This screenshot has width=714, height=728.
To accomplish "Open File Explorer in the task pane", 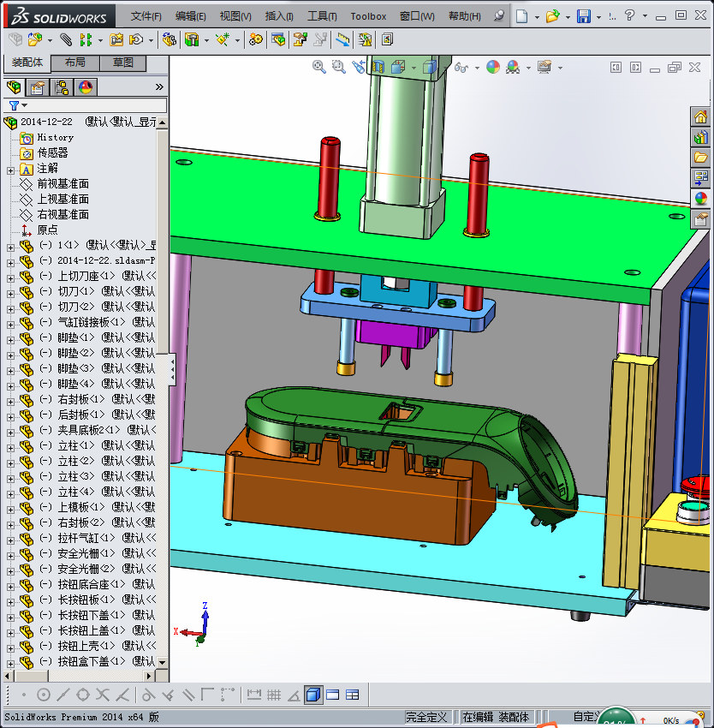I will point(701,158).
